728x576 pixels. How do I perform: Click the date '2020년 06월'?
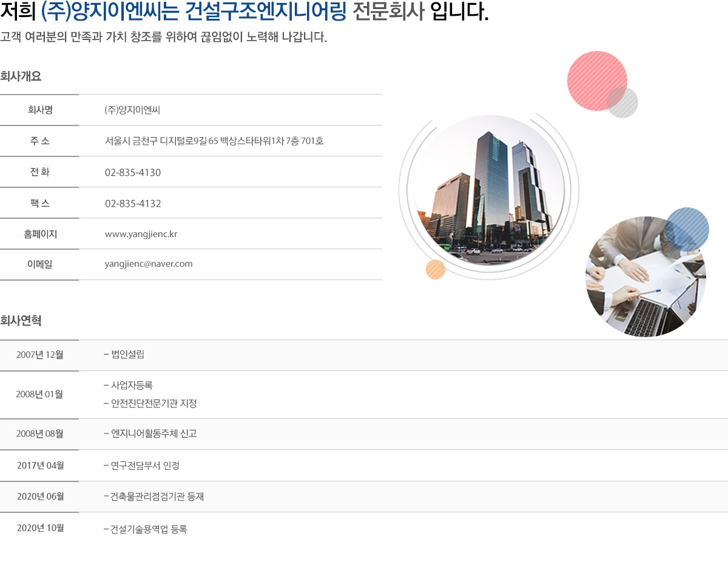coord(40,497)
